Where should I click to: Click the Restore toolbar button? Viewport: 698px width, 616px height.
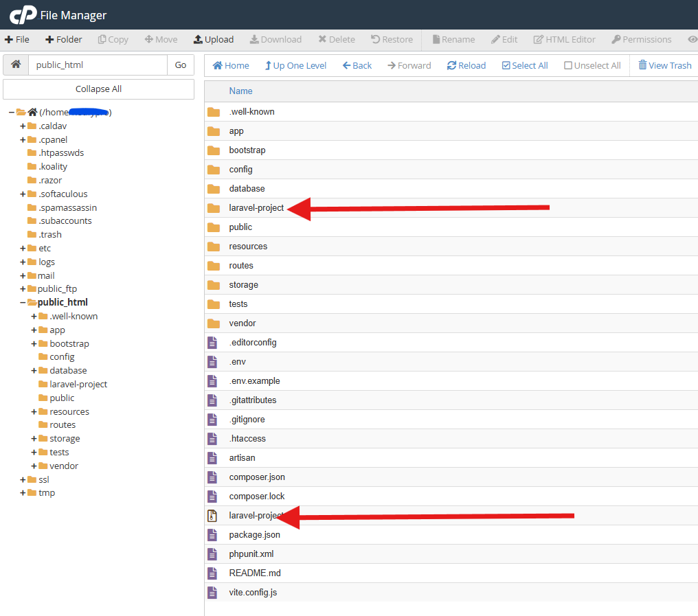click(x=392, y=40)
